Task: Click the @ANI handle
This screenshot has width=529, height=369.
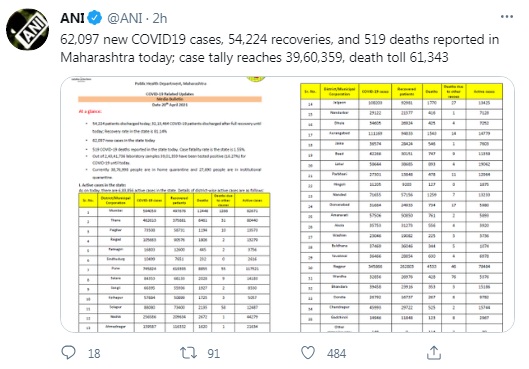Action: click(124, 18)
